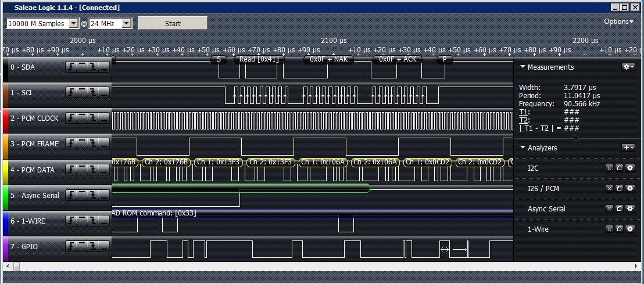
Task: Set rising edge trigger on SDA channel
Action: (71, 67)
